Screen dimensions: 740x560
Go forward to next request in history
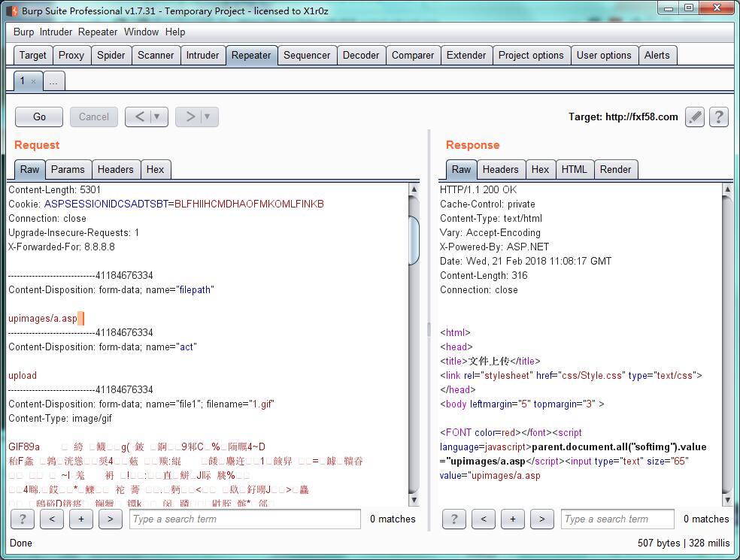click(190, 117)
